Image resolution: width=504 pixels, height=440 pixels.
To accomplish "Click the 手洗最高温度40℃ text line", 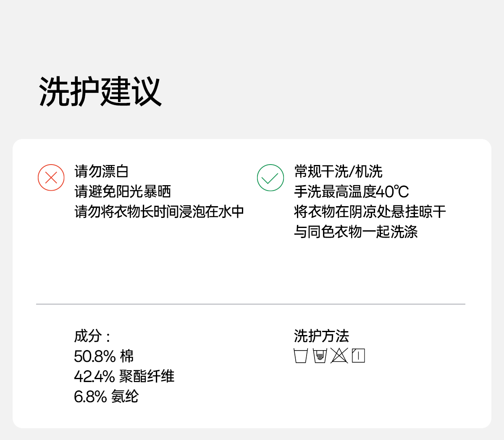I will click(352, 191).
